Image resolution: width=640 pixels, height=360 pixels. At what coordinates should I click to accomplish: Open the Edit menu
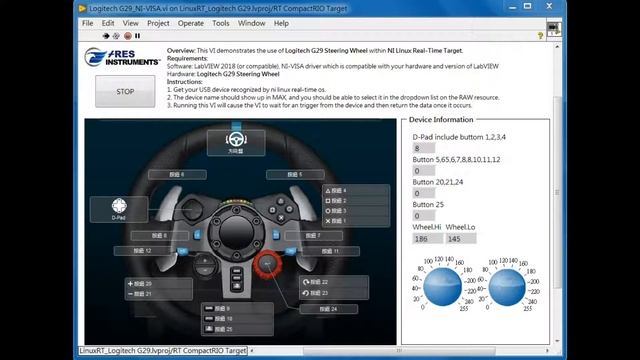(x=108, y=23)
